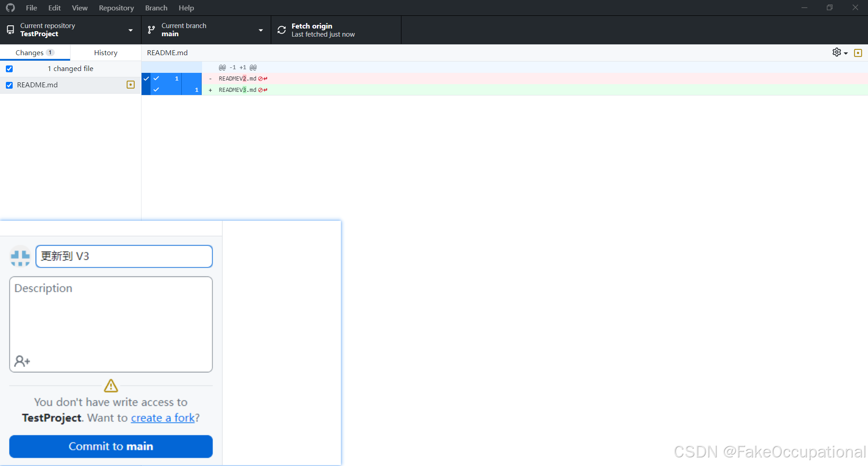Viewport: 868px width, 466px height.
Task: Click the no-newline icon on READMEV3.md line
Action: coord(263,90)
